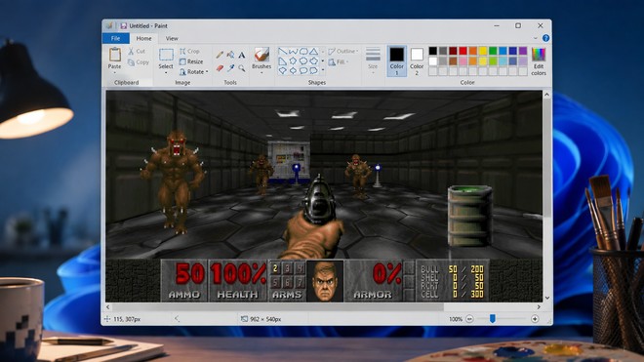
Task: Click the zoom in plus button
Action: (535, 319)
